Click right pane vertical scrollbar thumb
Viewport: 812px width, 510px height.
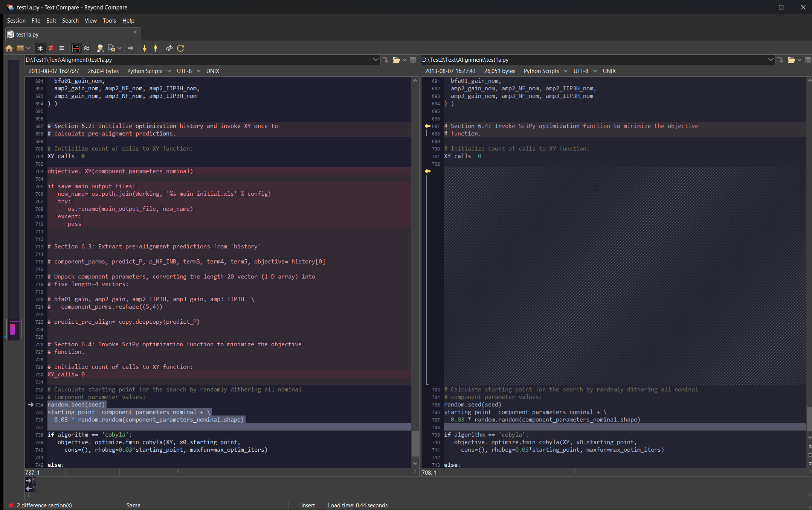pyautogui.click(x=809, y=419)
